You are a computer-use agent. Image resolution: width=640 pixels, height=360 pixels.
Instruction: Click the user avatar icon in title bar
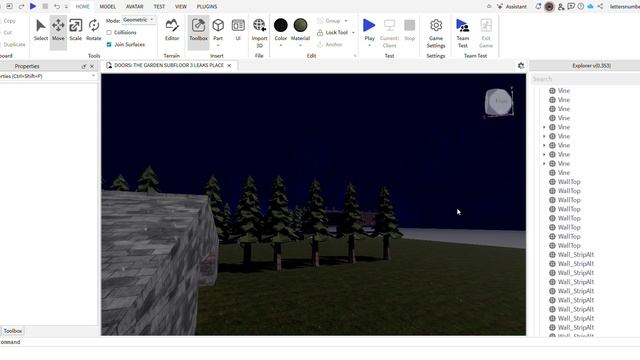coord(549,7)
